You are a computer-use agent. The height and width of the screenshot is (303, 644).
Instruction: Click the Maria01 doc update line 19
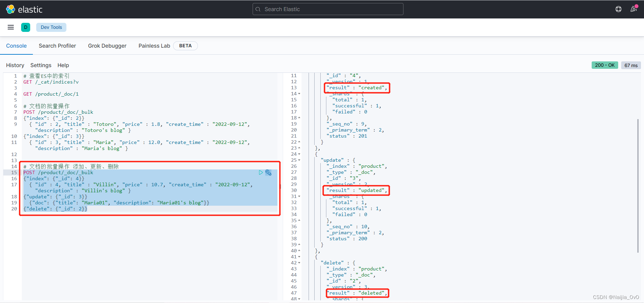[x=119, y=203]
